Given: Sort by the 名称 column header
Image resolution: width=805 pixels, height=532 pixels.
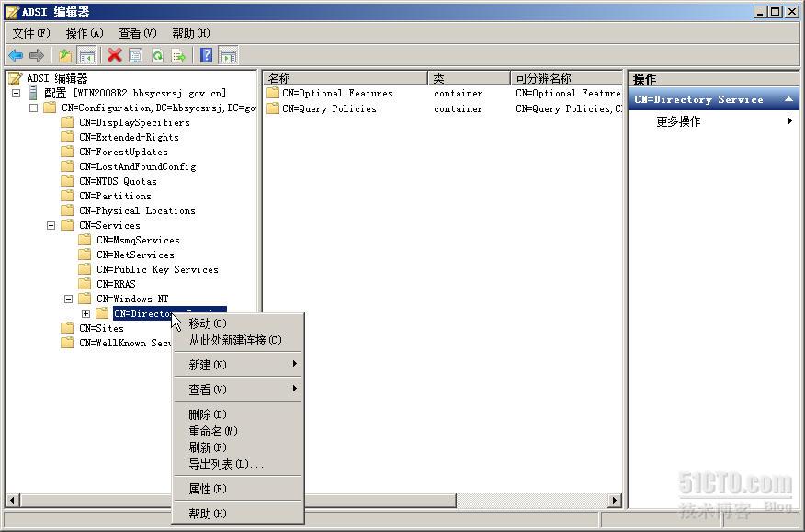Looking at the screenshot, I should click(x=346, y=78).
